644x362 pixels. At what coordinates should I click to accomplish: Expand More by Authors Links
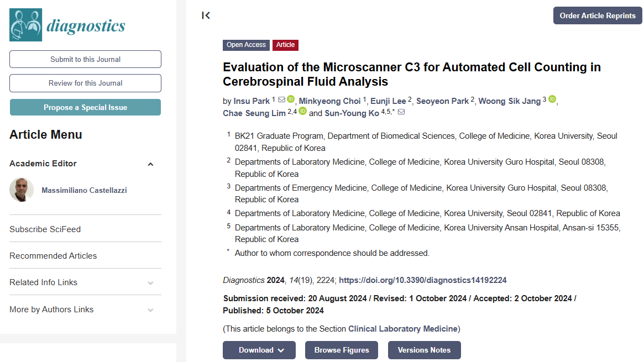150,310
